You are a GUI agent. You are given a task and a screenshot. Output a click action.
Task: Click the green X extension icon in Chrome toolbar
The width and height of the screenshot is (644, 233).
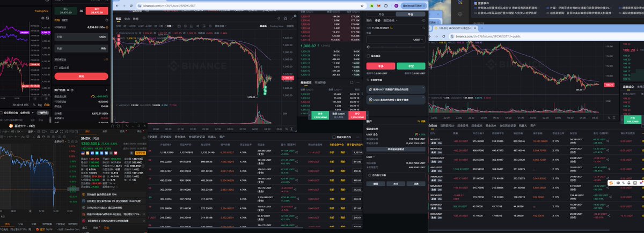click(x=372, y=5)
